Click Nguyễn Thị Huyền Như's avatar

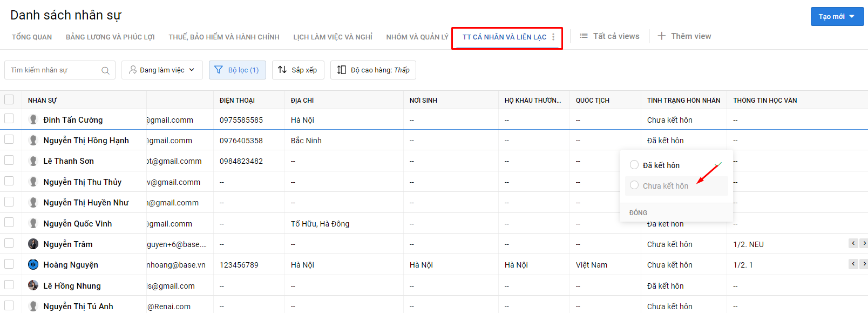(x=33, y=203)
